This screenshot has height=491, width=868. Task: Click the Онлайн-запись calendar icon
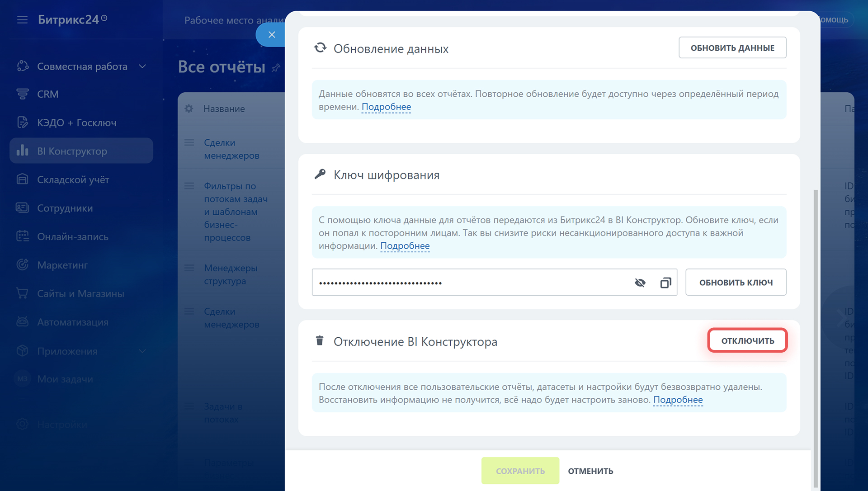pos(22,236)
